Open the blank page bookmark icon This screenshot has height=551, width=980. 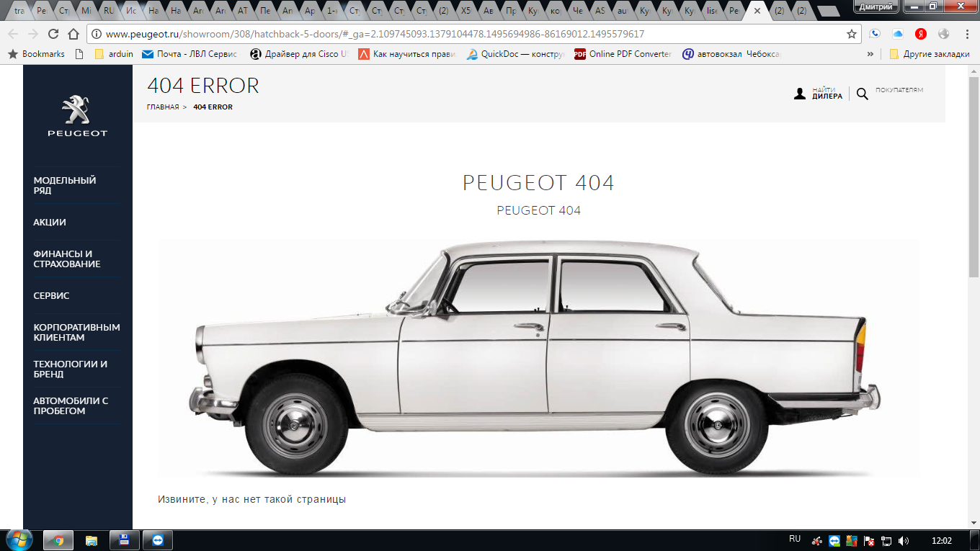tap(79, 54)
